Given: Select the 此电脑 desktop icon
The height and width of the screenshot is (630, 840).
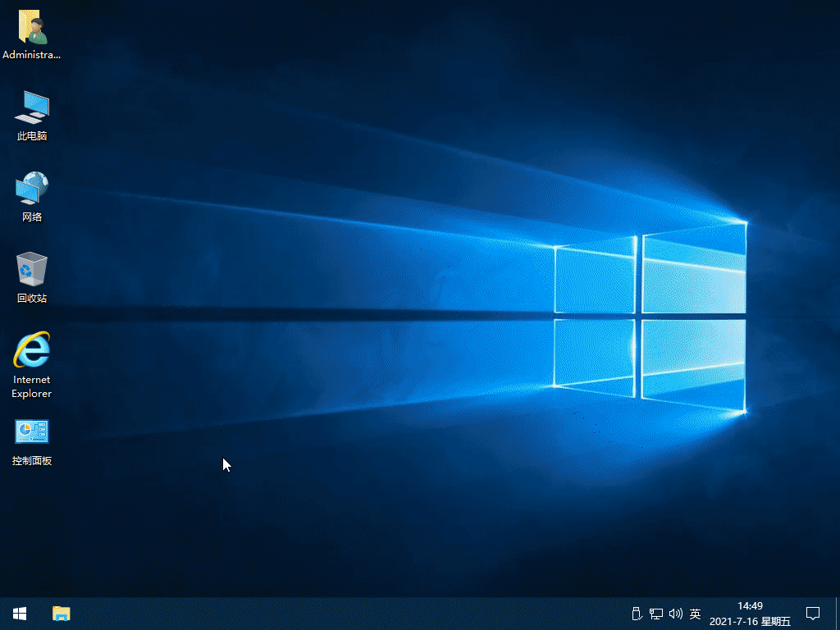Looking at the screenshot, I should tap(32, 115).
